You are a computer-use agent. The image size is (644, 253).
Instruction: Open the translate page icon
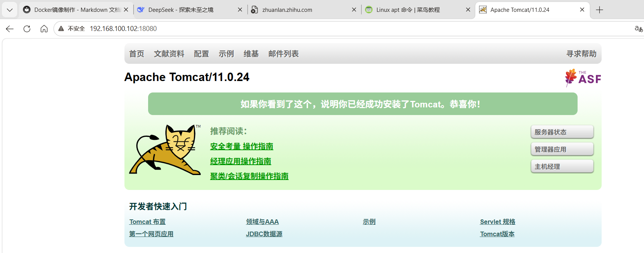point(638,29)
